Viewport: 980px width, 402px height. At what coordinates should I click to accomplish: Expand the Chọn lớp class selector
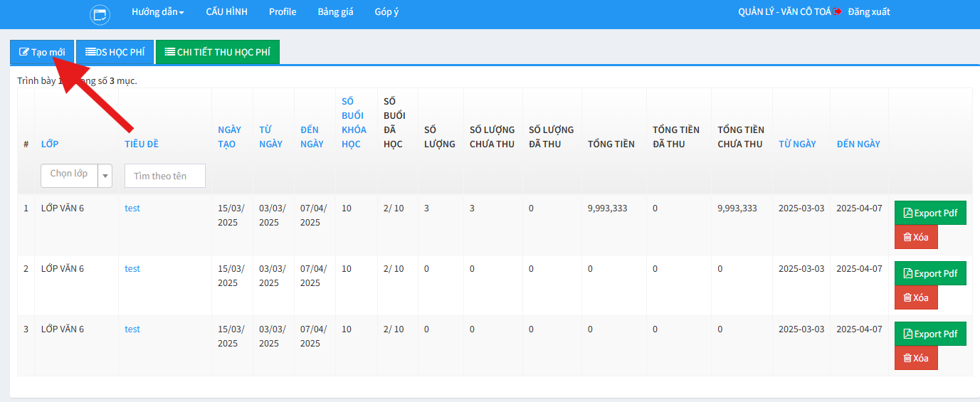[69, 174]
